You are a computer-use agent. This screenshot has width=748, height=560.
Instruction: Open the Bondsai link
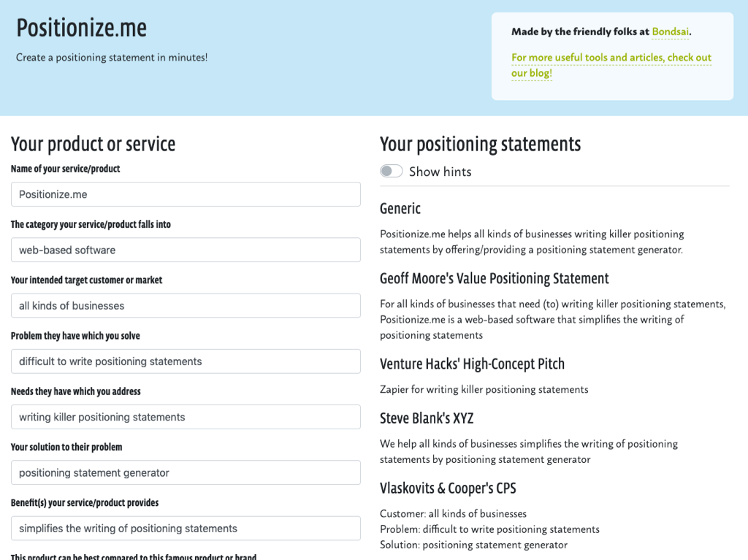[671, 31]
